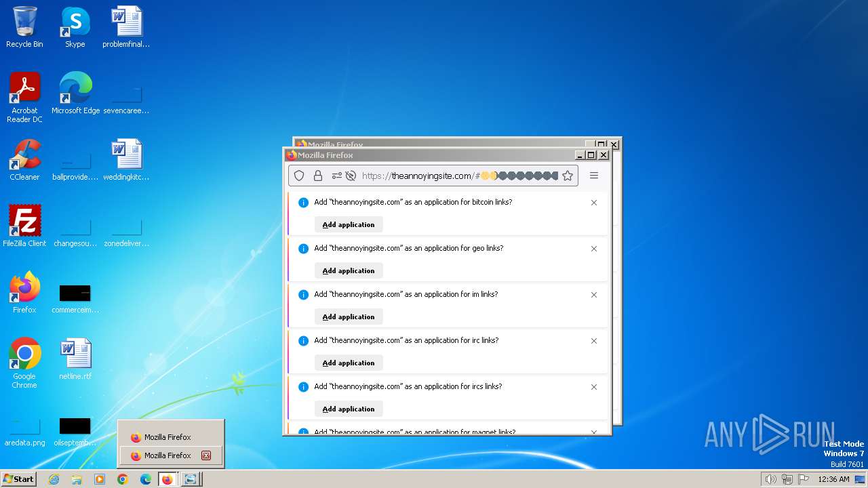Open Windows Media Player from taskbar
Screen dimensions: 868x488
pyautogui.click(x=100, y=479)
